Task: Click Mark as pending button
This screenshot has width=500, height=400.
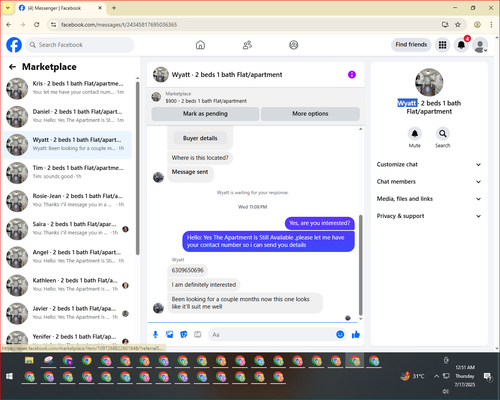Action: click(205, 114)
